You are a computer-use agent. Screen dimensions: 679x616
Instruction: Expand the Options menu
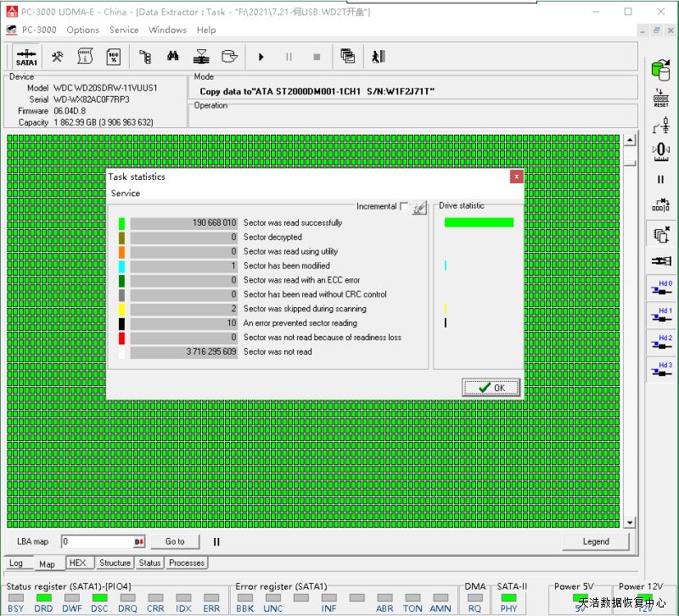coord(82,30)
